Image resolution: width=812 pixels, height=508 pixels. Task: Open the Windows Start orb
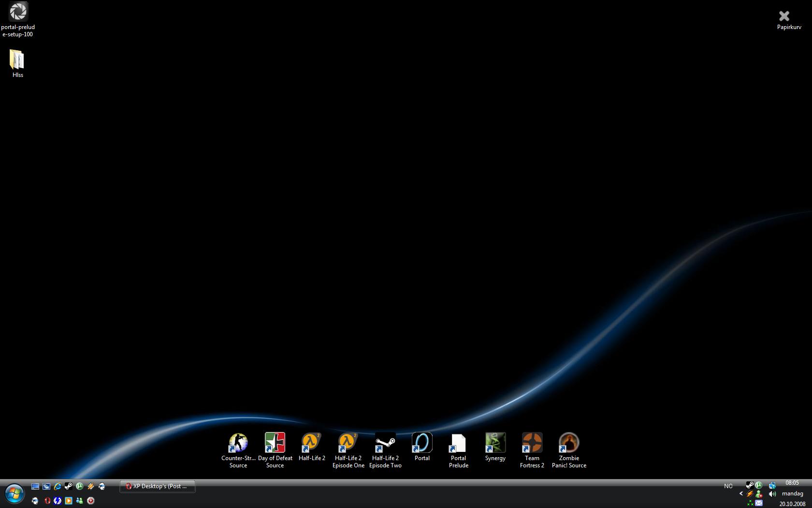(x=14, y=493)
